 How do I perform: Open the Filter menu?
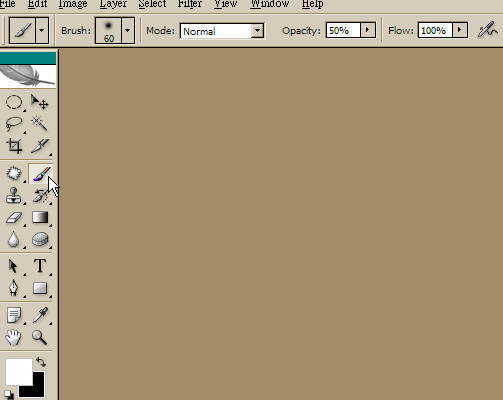click(190, 4)
